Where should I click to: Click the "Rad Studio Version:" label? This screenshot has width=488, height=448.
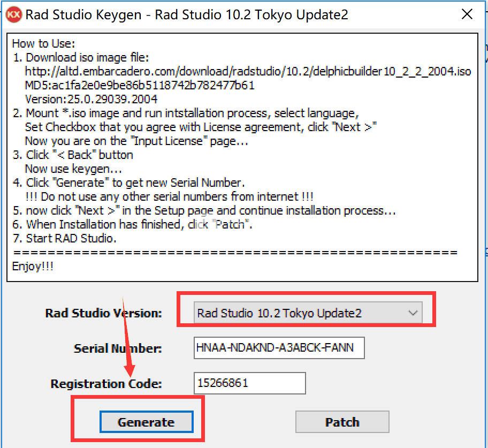(104, 313)
